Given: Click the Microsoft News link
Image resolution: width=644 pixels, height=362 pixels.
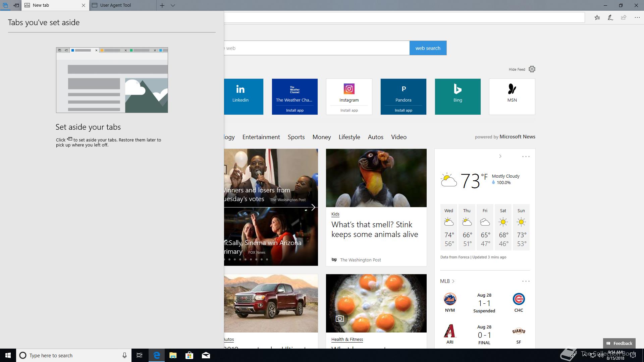Looking at the screenshot, I should (517, 137).
